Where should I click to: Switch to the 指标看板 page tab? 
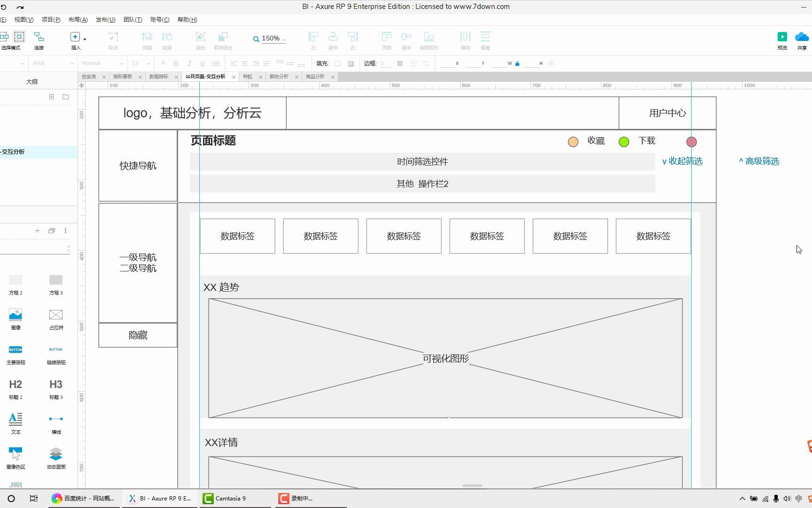coord(123,77)
